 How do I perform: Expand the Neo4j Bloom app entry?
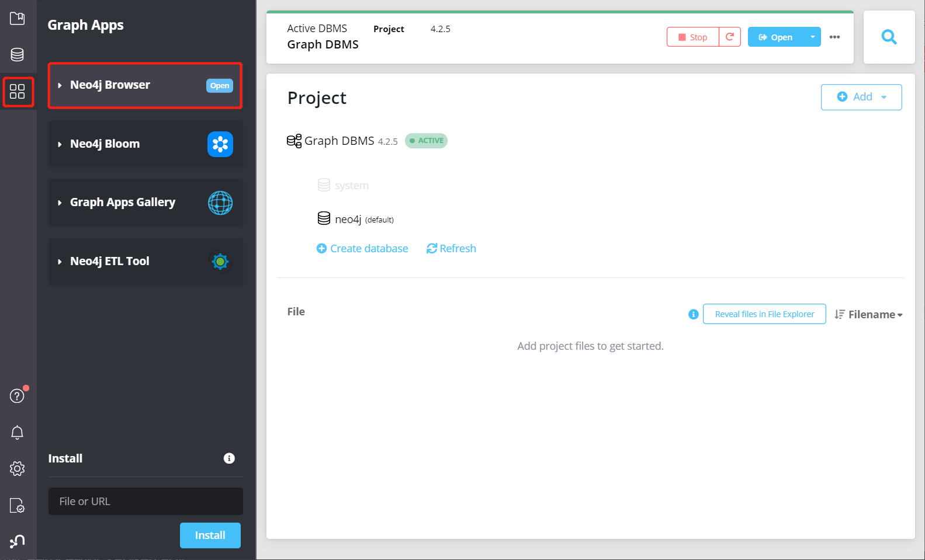point(60,144)
